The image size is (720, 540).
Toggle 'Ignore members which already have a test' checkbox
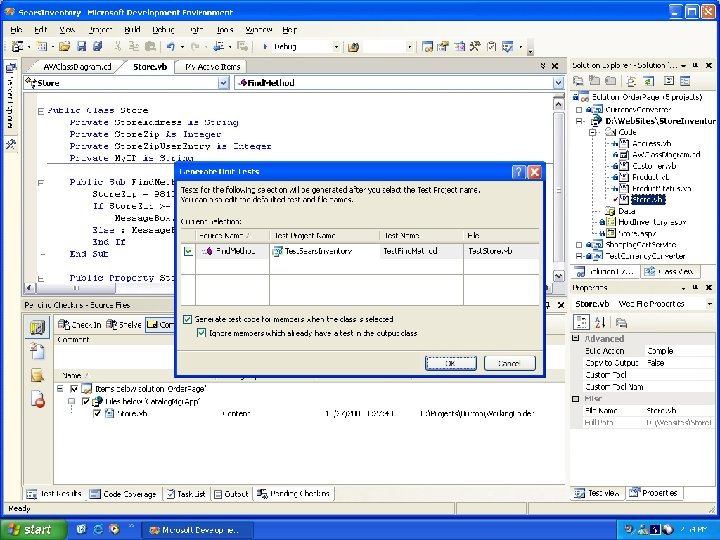click(x=201, y=333)
